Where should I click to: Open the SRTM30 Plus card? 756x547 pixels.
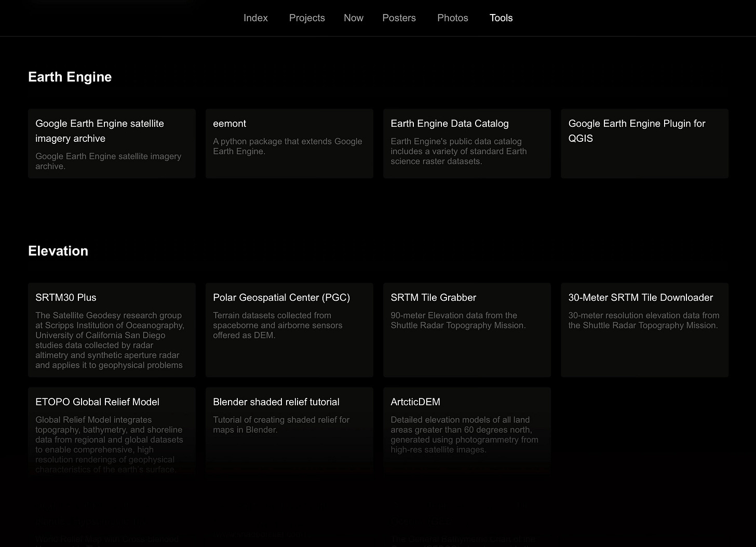112,330
